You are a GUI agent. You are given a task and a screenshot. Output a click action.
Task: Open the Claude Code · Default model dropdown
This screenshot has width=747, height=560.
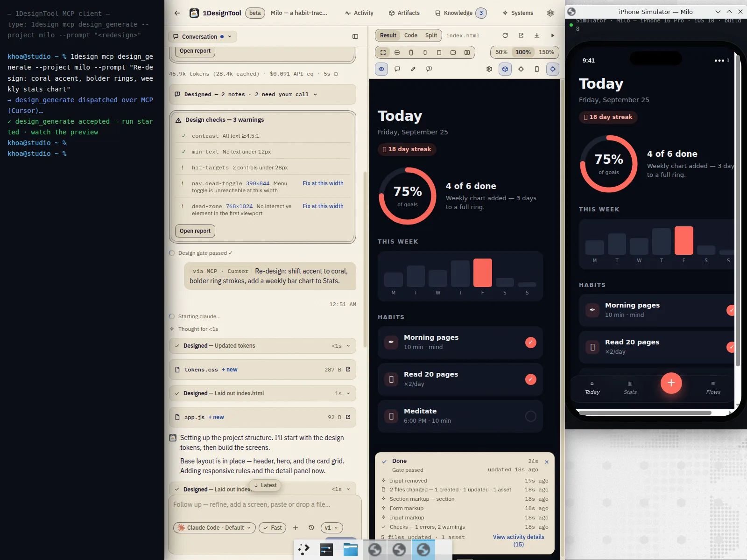point(214,528)
